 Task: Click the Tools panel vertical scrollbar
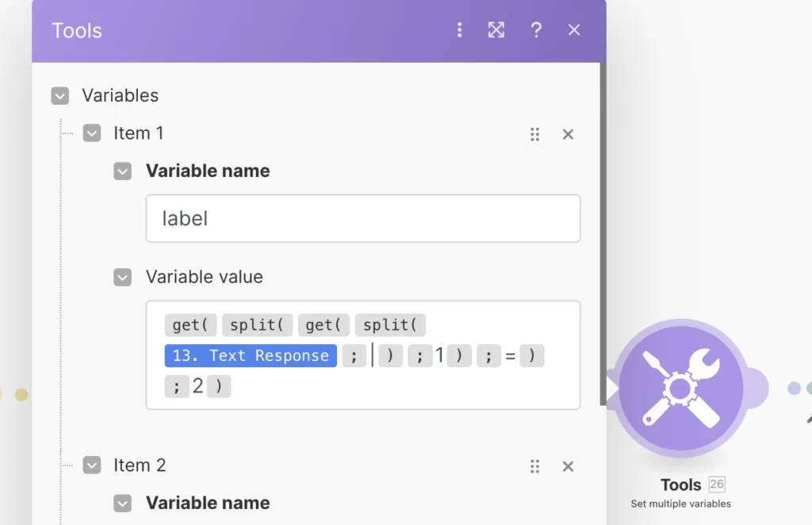point(603,238)
